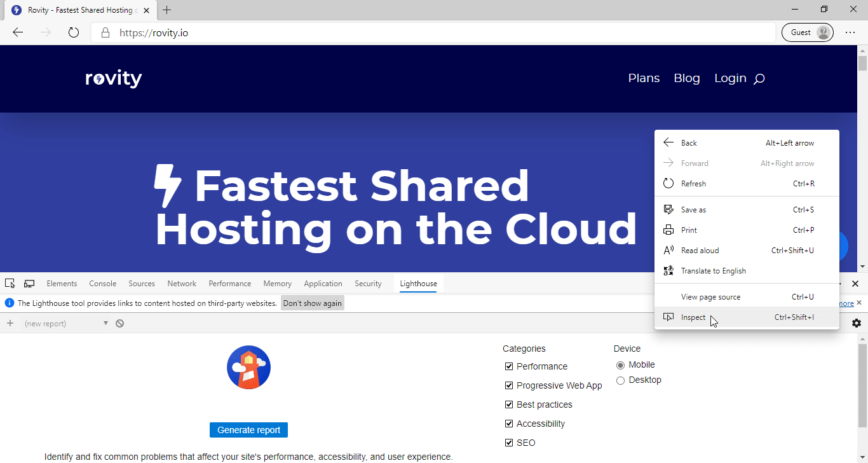Open the site search magnifier icon
The width and height of the screenshot is (868, 463).
click(x=759, y=79)
